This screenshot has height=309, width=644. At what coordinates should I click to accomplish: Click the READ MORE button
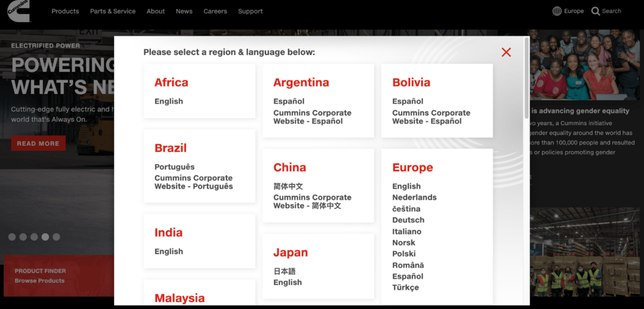(38, 143)
